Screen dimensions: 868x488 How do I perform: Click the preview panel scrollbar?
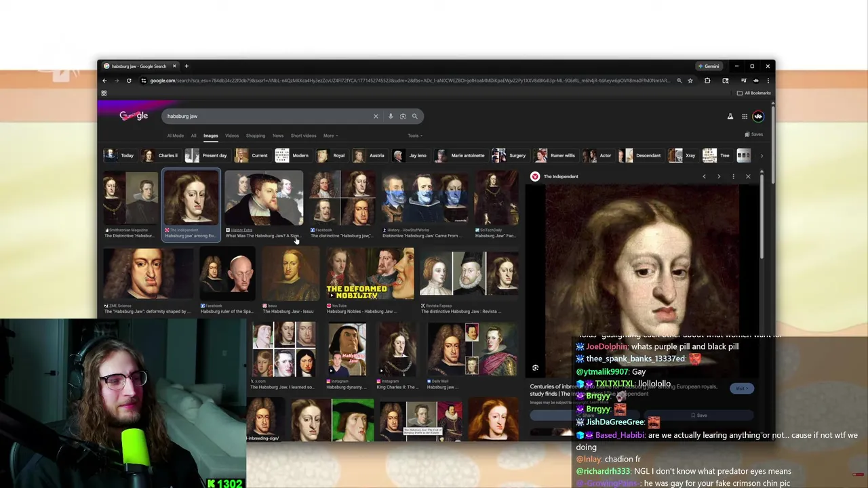[x=762, y=217]
